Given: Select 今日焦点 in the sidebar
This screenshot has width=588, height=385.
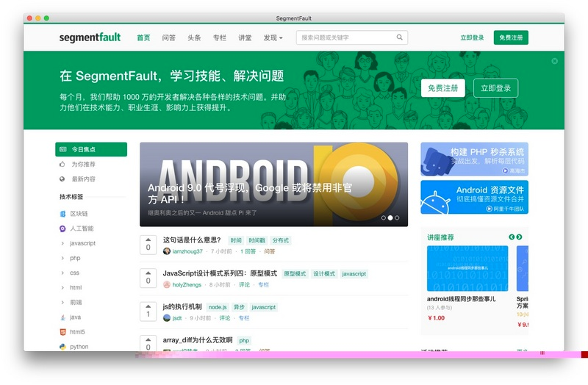Looking at the screenshot, I should 91,149.
